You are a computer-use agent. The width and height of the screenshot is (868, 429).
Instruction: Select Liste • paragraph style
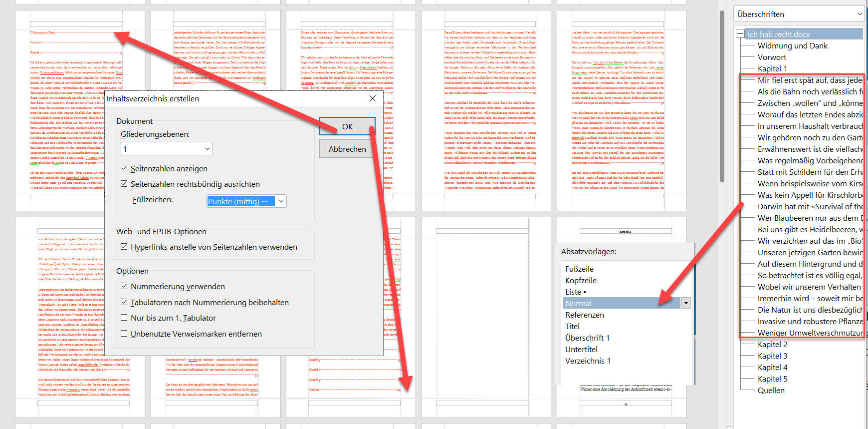(576, 292)
